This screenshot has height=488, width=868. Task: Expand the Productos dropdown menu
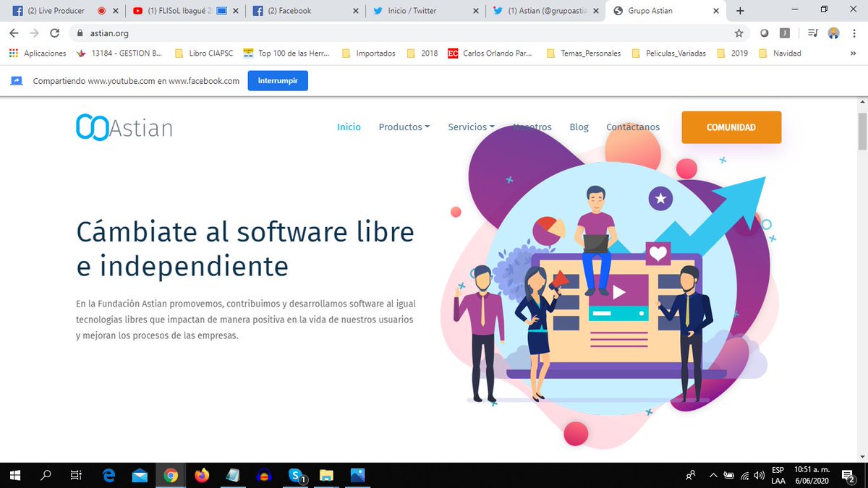(404, 127)
